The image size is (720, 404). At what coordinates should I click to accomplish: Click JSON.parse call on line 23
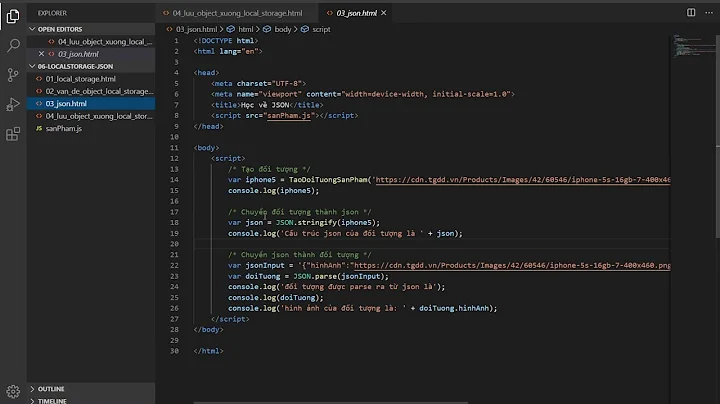[341, 276]
